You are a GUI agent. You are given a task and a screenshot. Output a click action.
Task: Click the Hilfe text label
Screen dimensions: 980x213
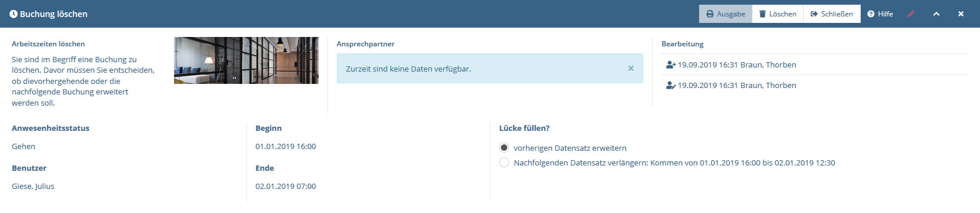pos(885,13)
